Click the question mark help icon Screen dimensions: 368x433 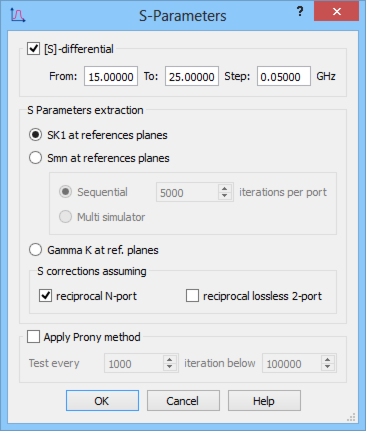300,12
